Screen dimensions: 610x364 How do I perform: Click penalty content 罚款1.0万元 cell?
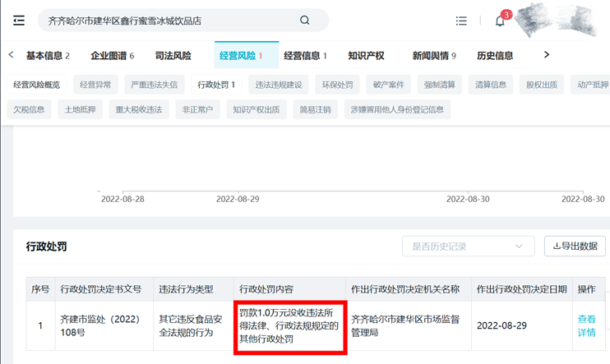coord(289,326)
